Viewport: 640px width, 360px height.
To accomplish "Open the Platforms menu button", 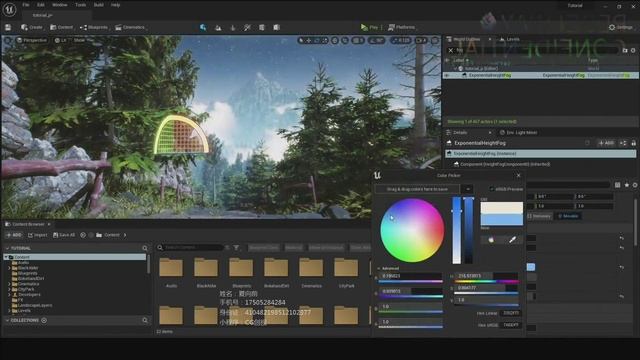I will (x=401, y=27).
